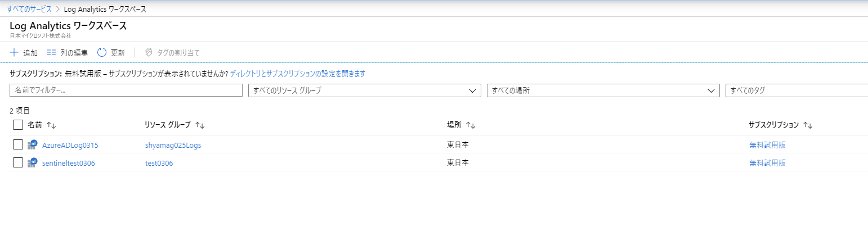Sort by サブスクリプション column arrows

coord(808,125)
